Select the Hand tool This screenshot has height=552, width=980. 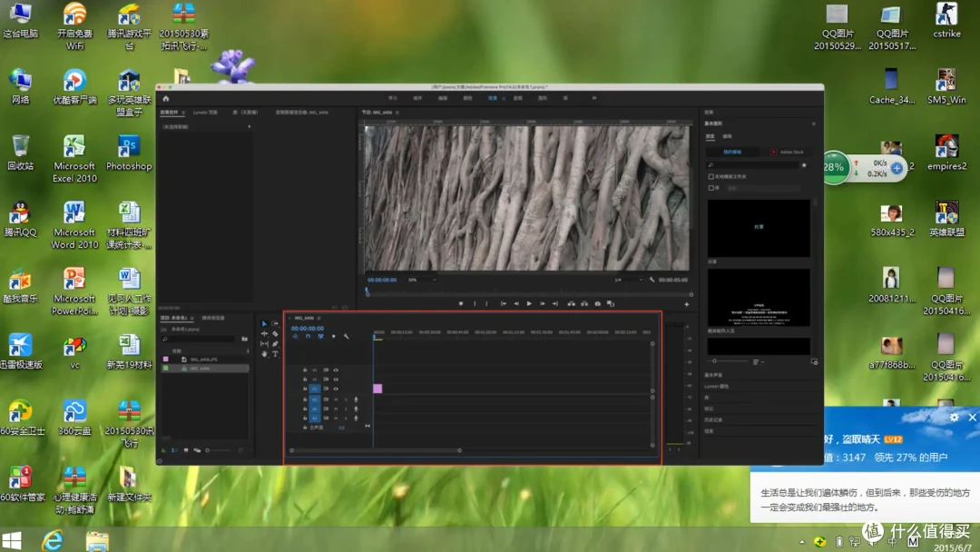tap(264, 354)
